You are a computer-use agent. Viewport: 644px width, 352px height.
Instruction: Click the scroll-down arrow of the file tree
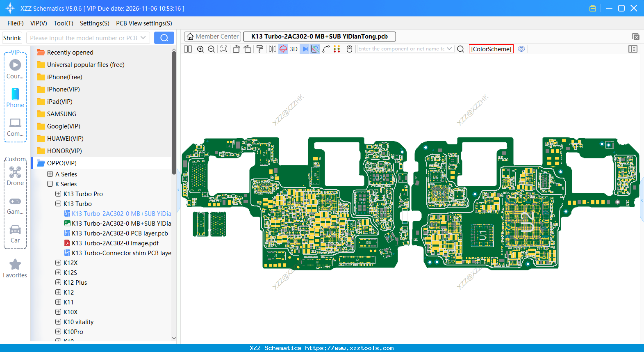click(174, 338)
